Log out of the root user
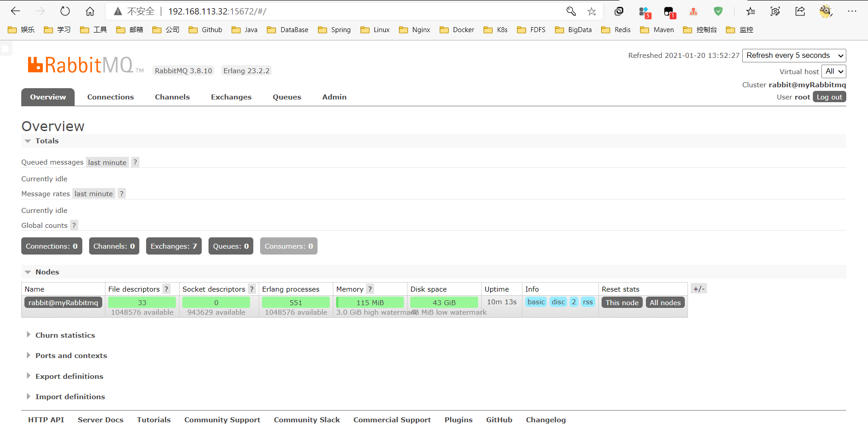The image size is (868, 439). (x=829, y=97)
